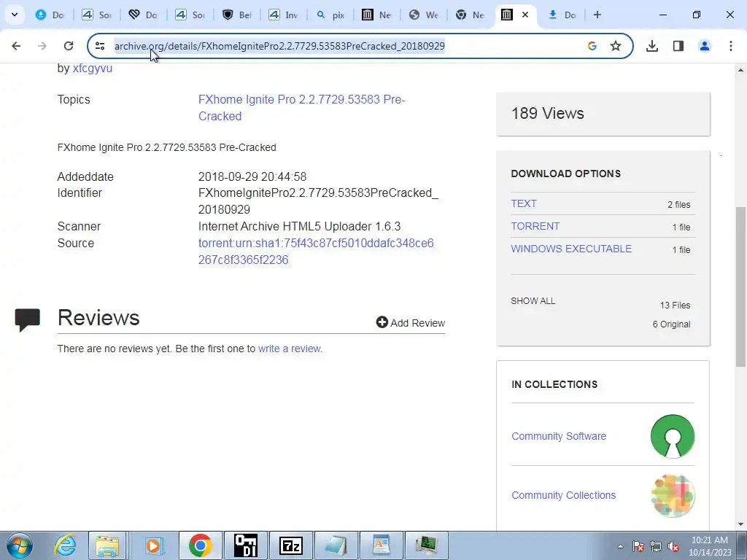Show hidden system tray icons

coord(620,546)
